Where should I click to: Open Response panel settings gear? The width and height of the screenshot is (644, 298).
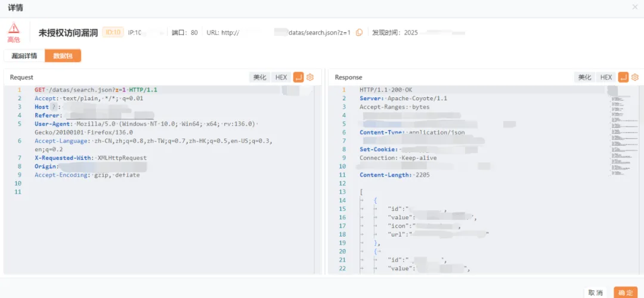tap(634, 77)
